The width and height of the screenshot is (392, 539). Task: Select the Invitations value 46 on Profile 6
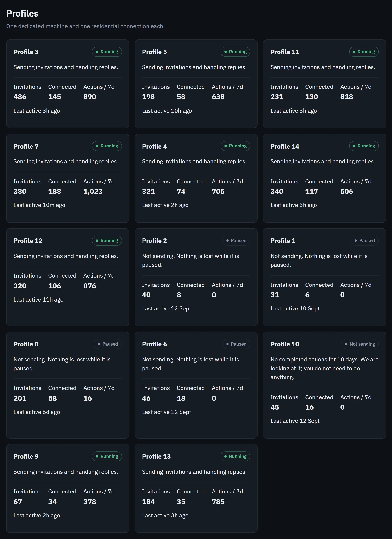[x=146, y=398]
